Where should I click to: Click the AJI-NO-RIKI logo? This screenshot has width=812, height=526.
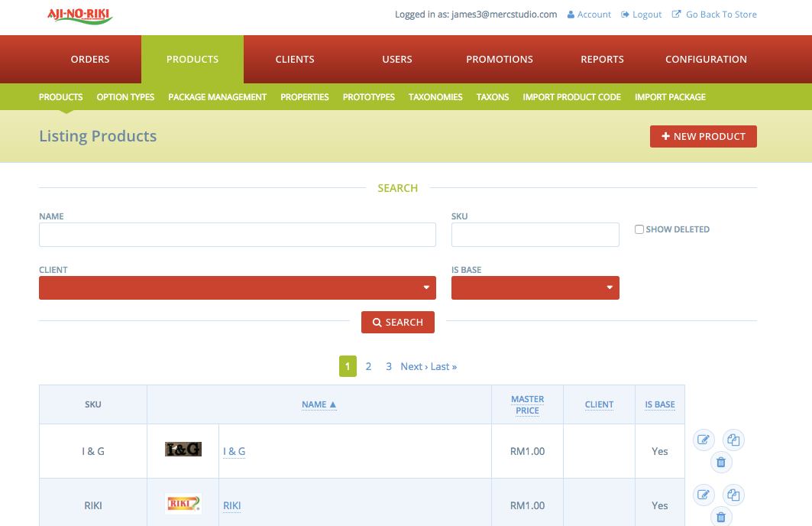point(80,15)
